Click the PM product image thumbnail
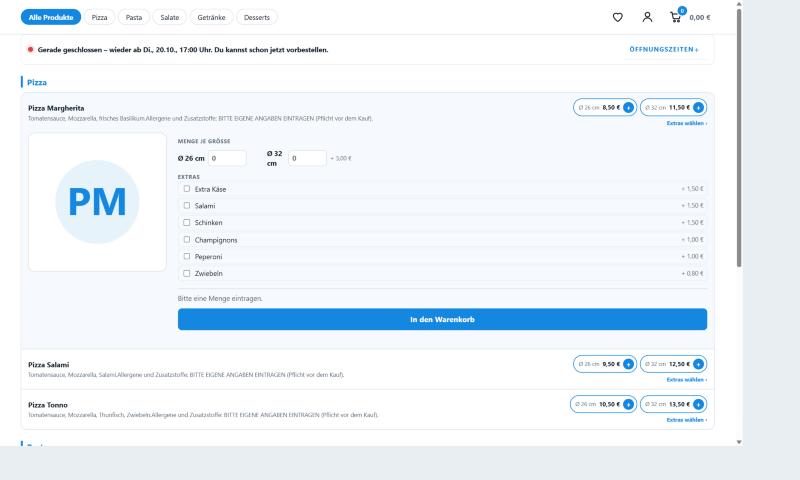800x480 pixels. 97,202
